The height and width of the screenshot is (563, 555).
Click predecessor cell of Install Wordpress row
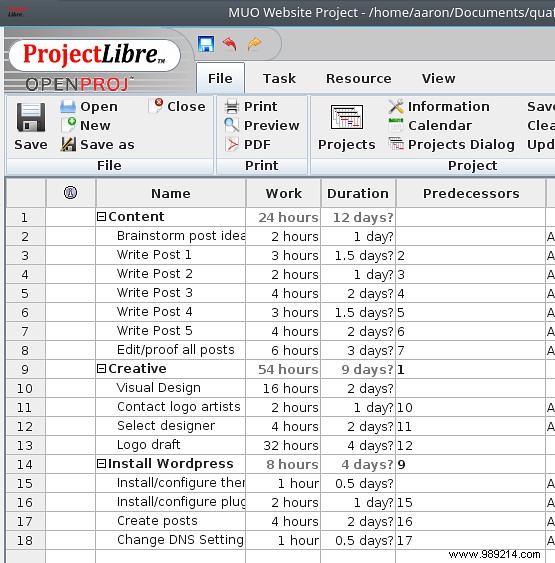tap(471, 464)
